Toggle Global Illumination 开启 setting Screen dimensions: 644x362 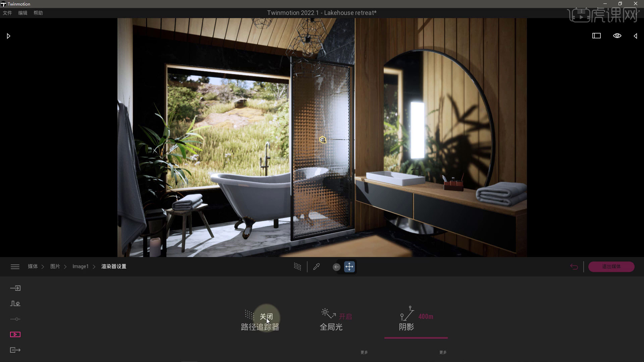click(x=345, y=316)
